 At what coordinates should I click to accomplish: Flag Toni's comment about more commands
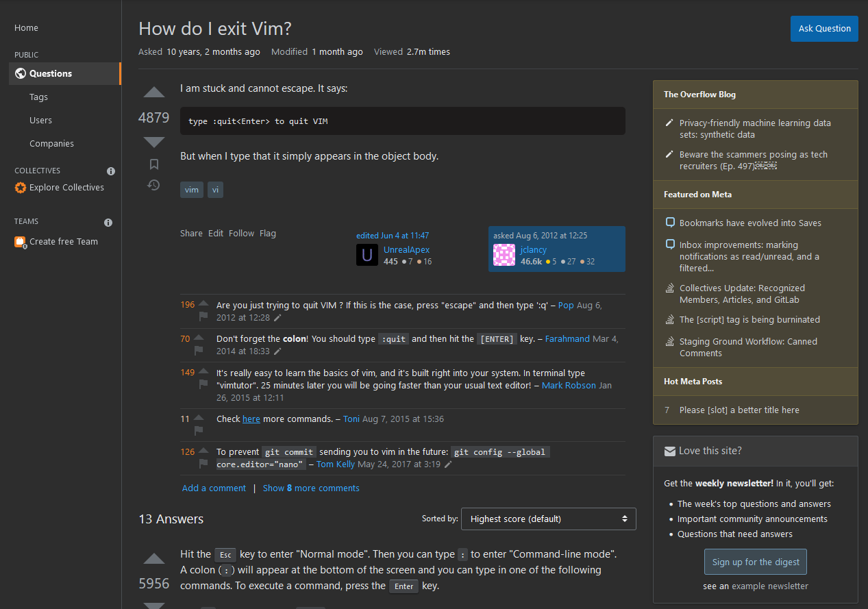pyautogui.click(x=199, y=430)
